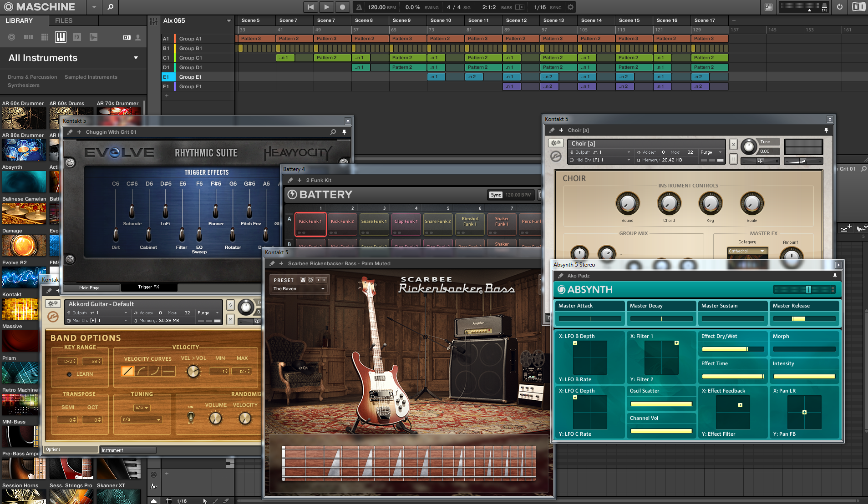
Task: Expand the All Instruments dropdown
Action: 136,58
